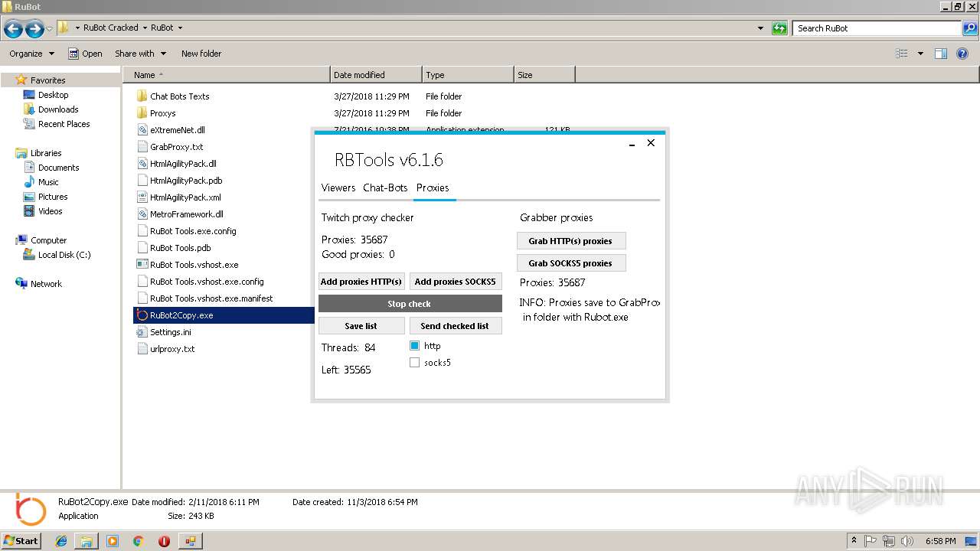Open Pictures library

53,197
